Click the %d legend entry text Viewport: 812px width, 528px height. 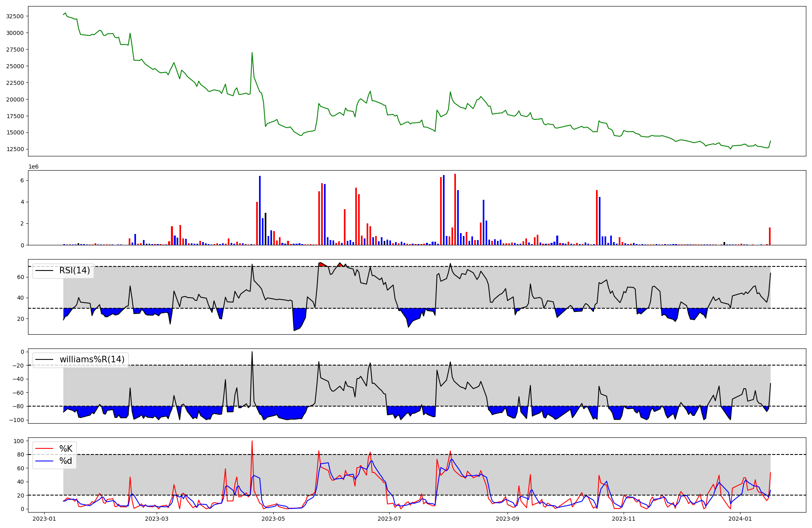66,461
